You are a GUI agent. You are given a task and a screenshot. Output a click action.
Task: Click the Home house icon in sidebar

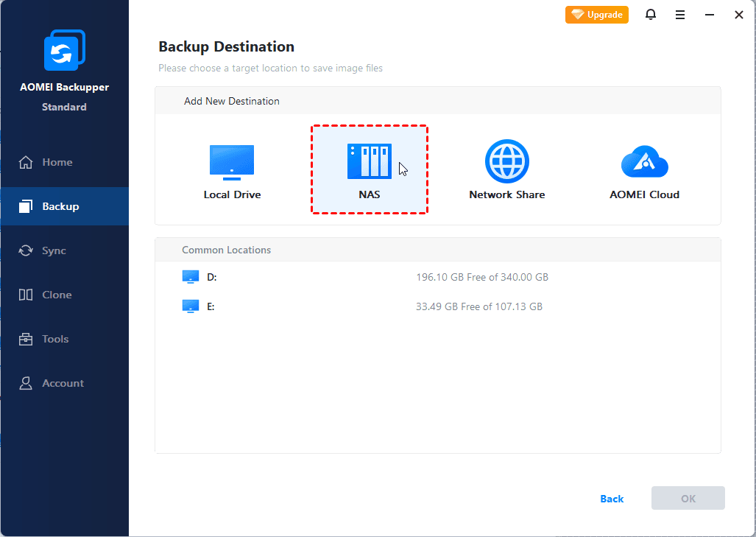(26, 162)
